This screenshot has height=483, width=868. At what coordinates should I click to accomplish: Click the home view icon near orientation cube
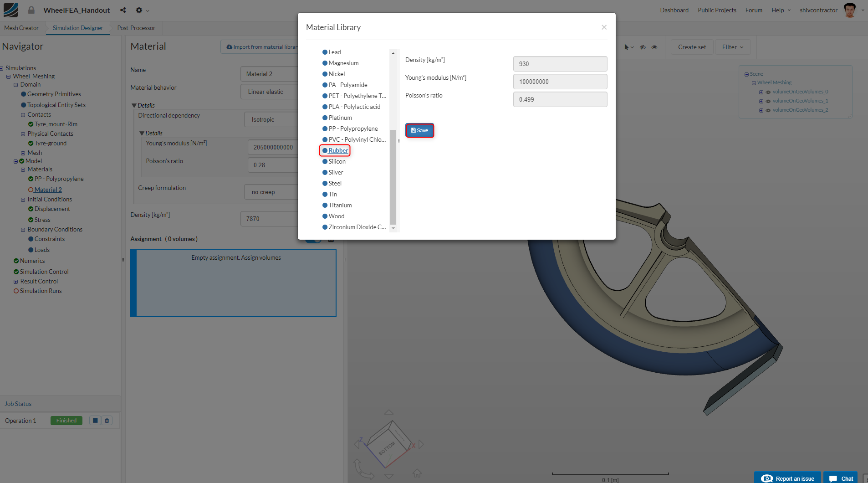pos(417,473)
